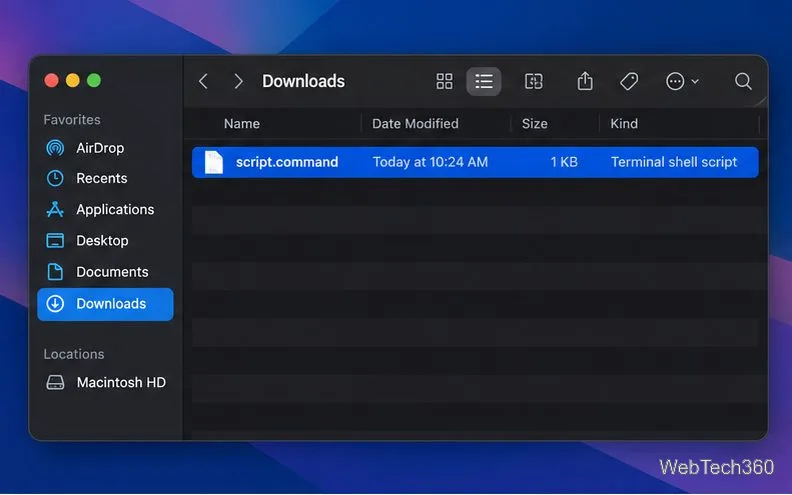Open the More actions ellipsis menu
Viewport: 792px width, 495px height.
pos(682,81)
